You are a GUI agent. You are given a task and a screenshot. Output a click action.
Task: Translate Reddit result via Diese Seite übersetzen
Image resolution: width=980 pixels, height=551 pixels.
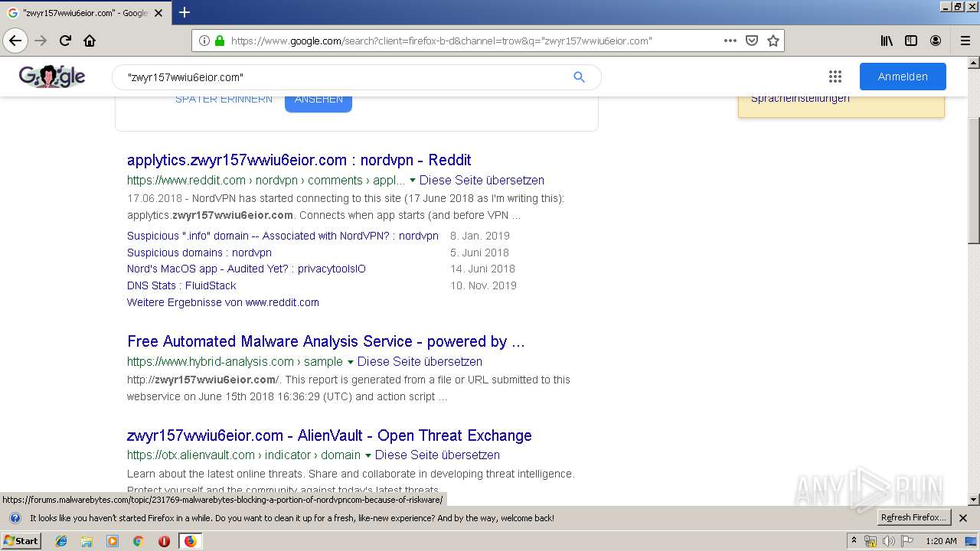pos(482,181)
